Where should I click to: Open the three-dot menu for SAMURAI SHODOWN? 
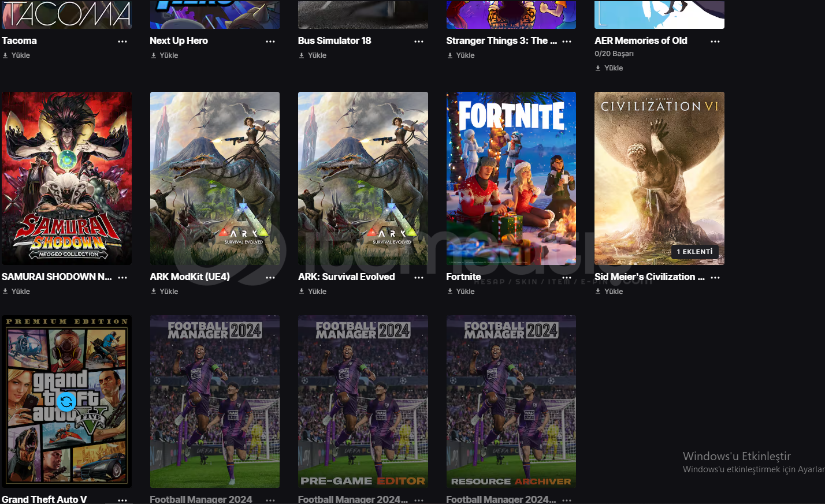point(122,278)
